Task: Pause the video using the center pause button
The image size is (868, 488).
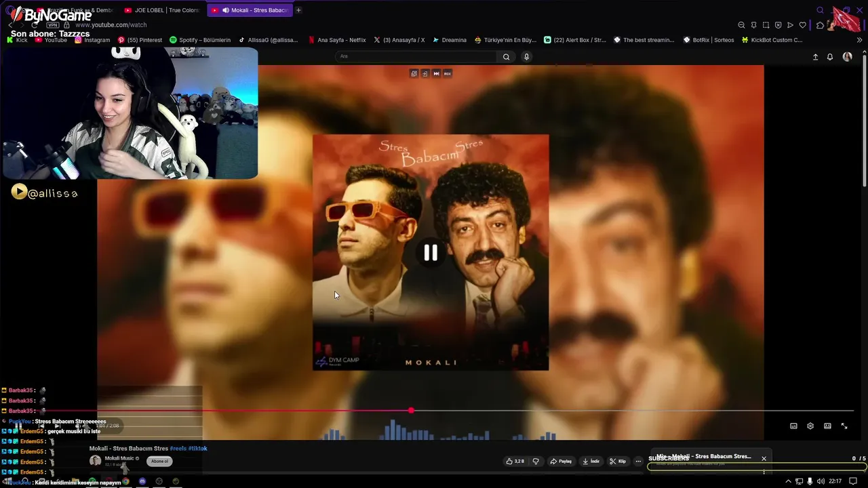Action: click(x=431, y=253)
